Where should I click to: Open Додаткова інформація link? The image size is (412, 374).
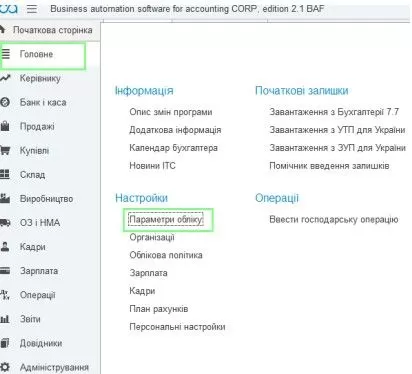pos(175,130)
